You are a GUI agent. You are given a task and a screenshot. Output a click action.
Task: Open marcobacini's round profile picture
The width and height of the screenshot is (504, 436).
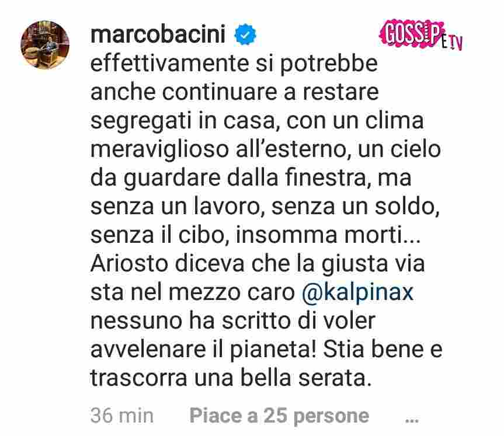(x=45, y=45)
